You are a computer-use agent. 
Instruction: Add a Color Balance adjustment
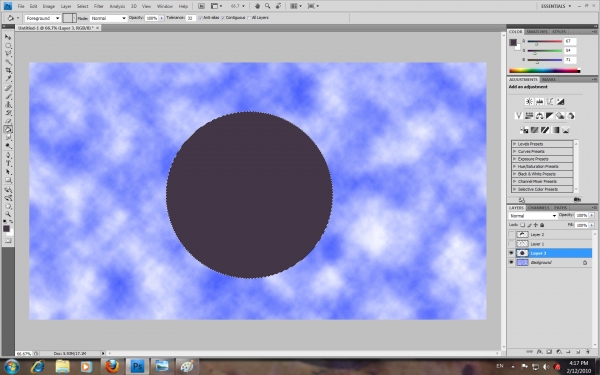(540, 115)
